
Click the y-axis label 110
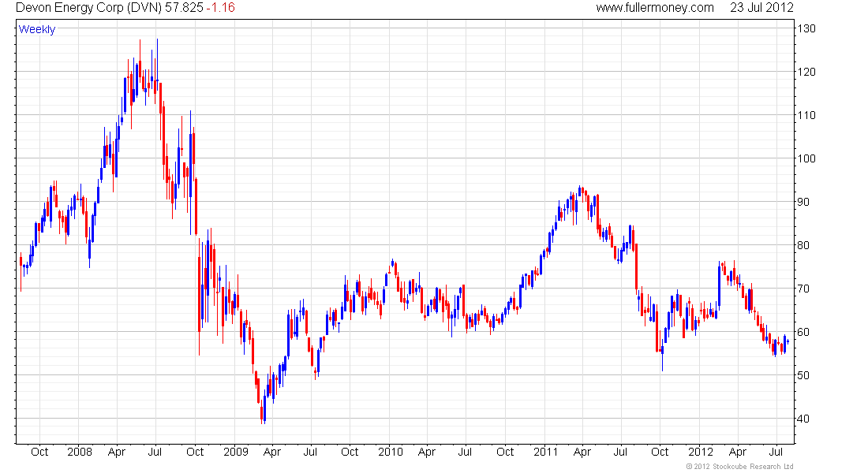[x=806, y=116]
